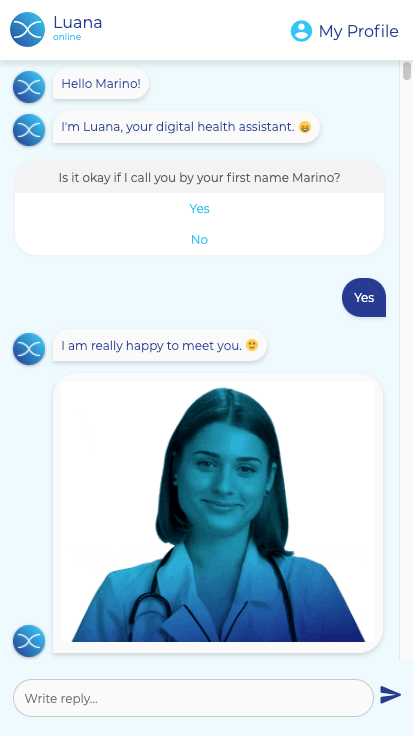Click the chat scrollbar thumb
413x736 pixels.
click(x=407, y=71)
